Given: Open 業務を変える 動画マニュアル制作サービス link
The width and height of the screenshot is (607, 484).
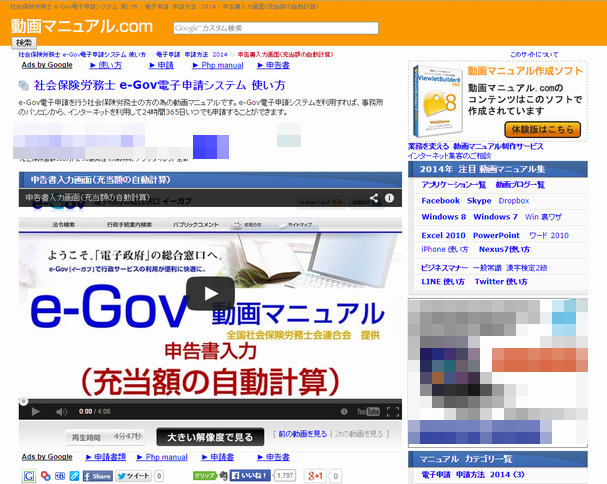Looking at the screenshot, I should [475, 146].
